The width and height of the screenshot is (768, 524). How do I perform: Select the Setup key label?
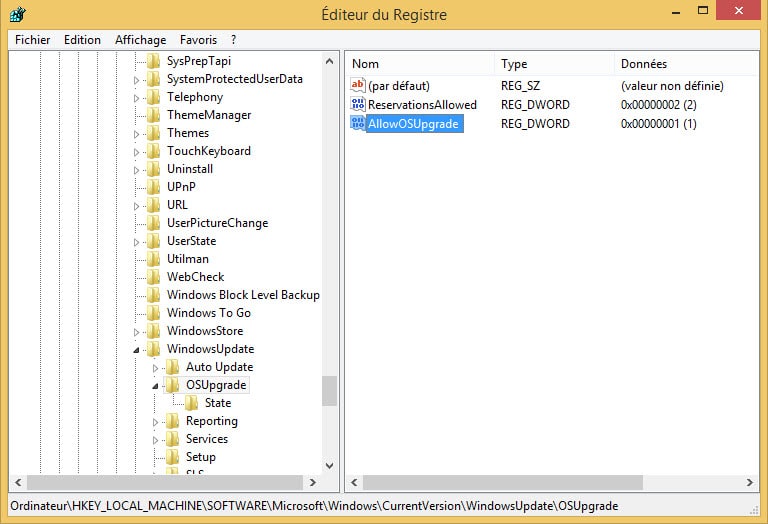pyautogui.click(x=201, y=457)
